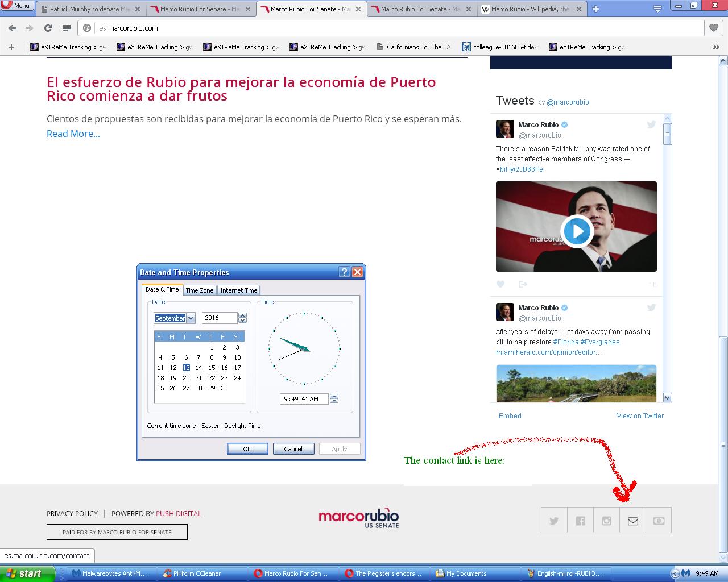Open the Instagram icon in the footer

point(606,521)
